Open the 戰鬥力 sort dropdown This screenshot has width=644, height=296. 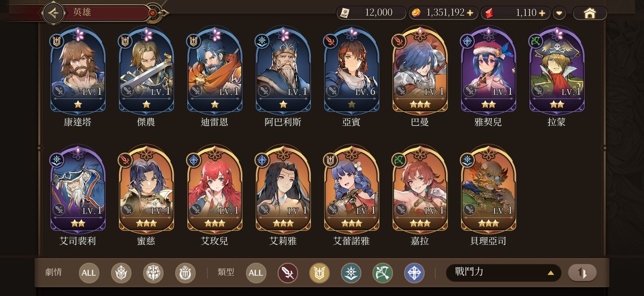pyautogui.click(x=503, y=272)
